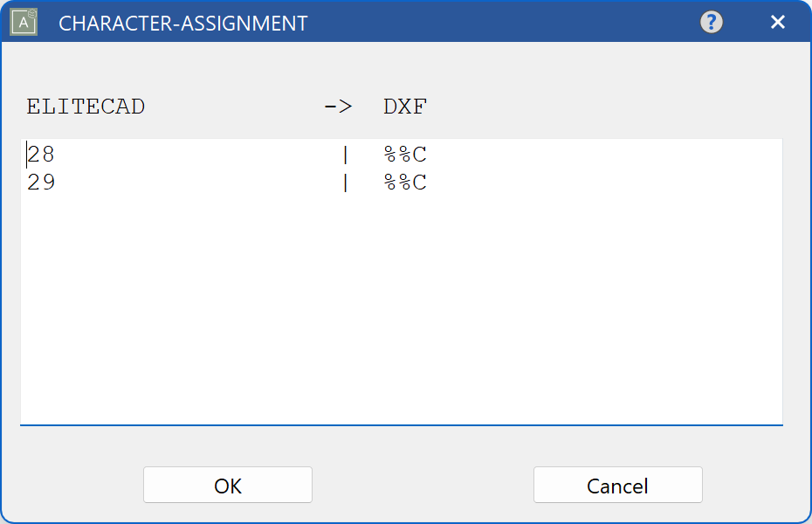Confirm character assignments with OK
The height and width of the screenshot is (524, 812).
click(x=227, y=485)
